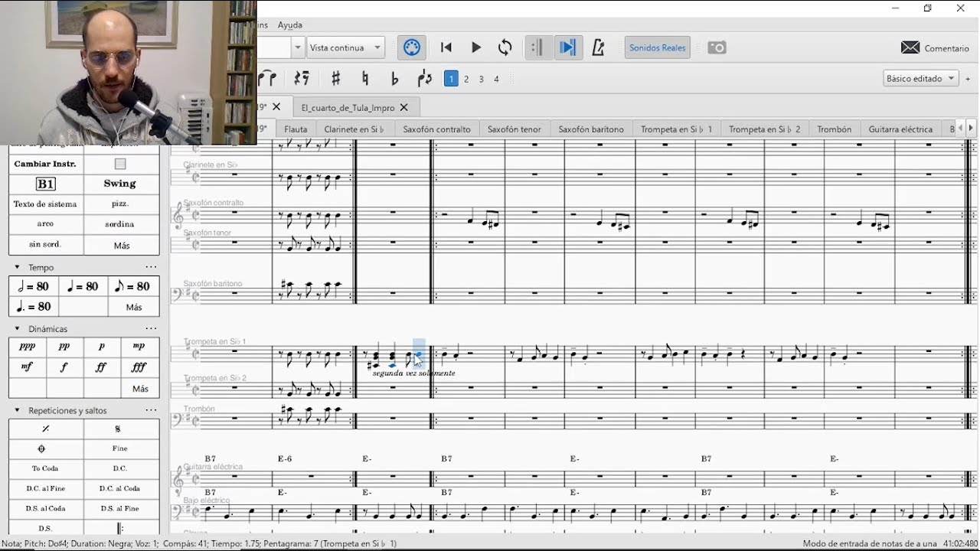Select Cambiar Instr. palette item
Image resolution: width=980 pixels, height=551 pixels.
[46, 164]
